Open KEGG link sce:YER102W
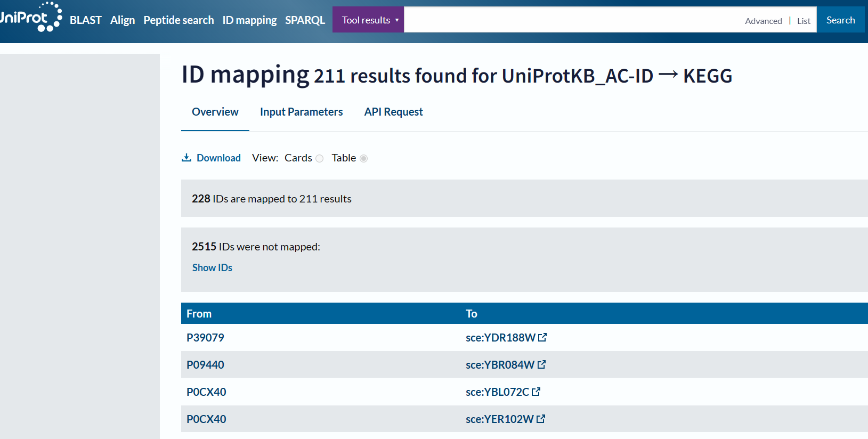Image resolution: width=868 pixels, height=439 pixels. click(x=499, y=419)
